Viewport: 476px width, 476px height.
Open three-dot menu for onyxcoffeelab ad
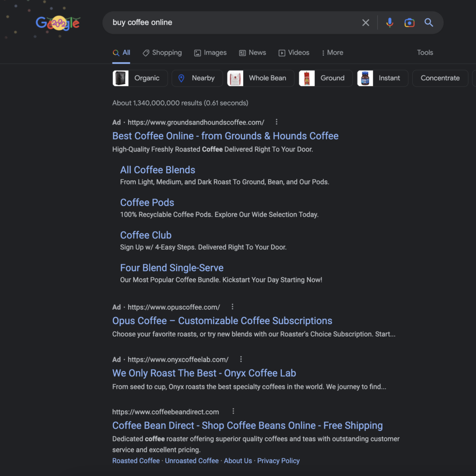tap(241, 359)
